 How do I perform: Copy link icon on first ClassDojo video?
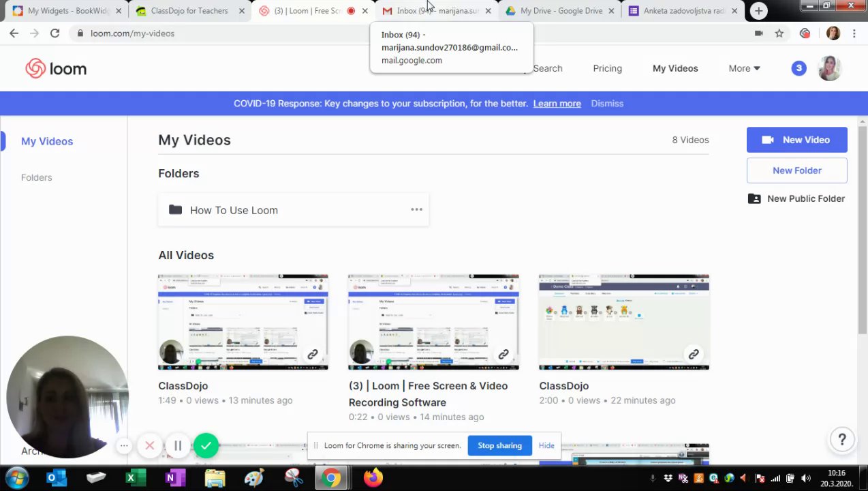tap(313, 355)
